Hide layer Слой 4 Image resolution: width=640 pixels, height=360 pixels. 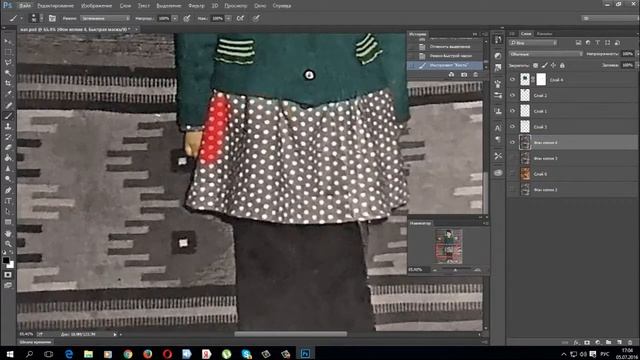click(x=513, y=80)
